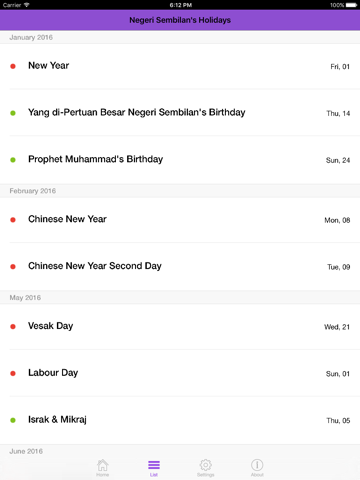Open the Home tab icon
Viewport: 360px width, 480px height.
(103, 467)
